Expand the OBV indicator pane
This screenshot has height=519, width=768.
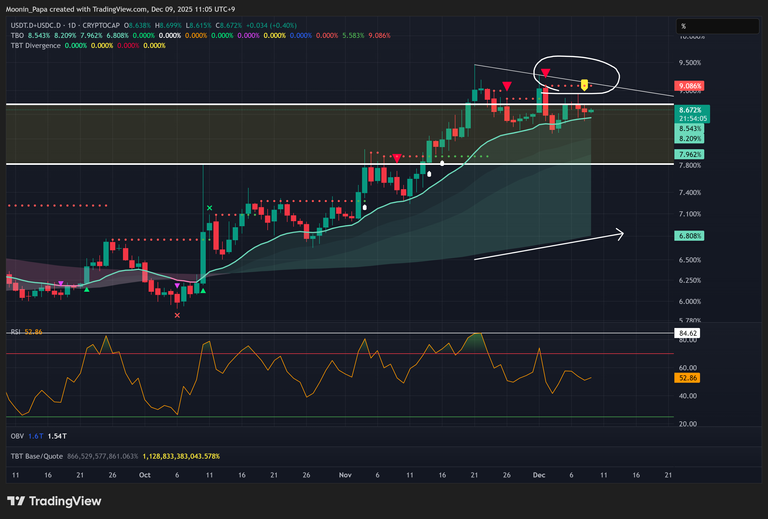coord(17,438)
